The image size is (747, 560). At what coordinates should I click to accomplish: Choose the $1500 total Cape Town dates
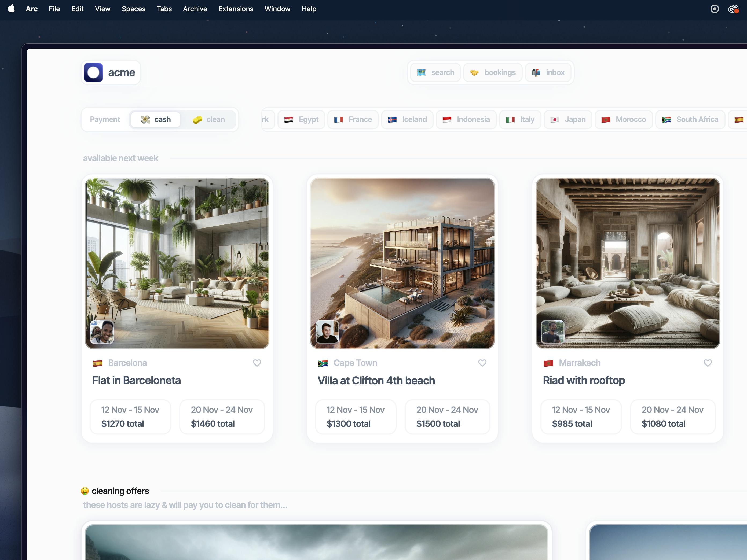pyautogui.click(x=447, y=417)
